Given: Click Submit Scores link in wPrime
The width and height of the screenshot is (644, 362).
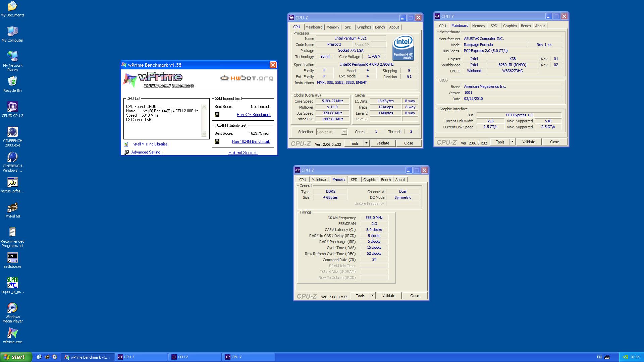Looking at the screenshot, I should click(x=243, y=153).
